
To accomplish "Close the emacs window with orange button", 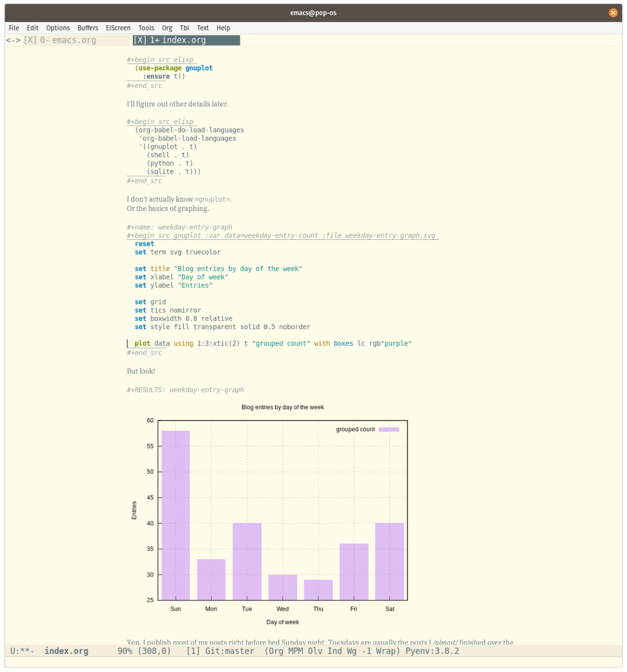I will pos(613,13).
